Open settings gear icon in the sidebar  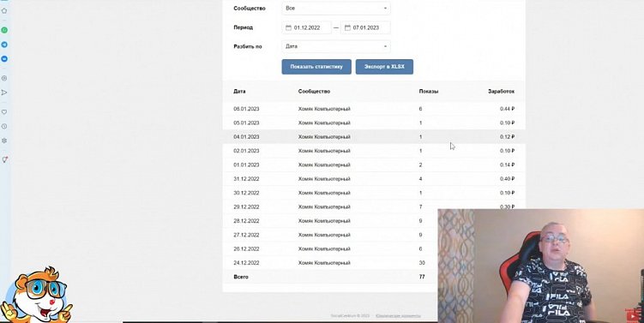[x=4, y=141]
